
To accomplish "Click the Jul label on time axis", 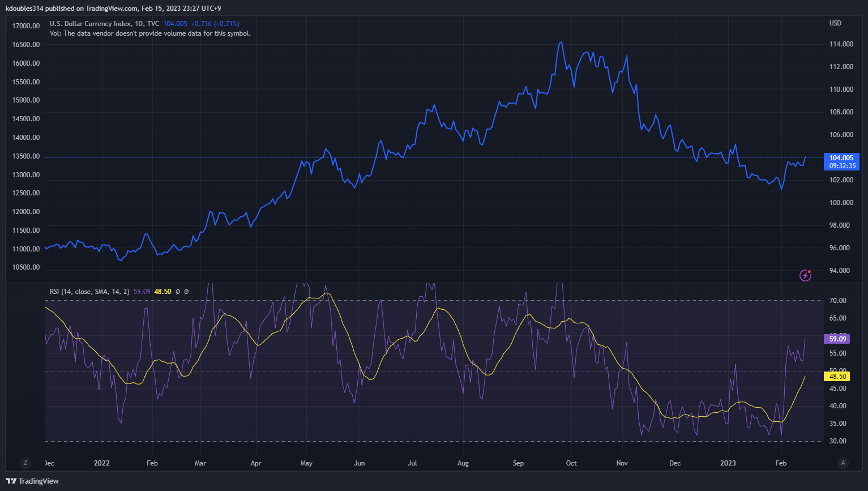I will 412,463.
